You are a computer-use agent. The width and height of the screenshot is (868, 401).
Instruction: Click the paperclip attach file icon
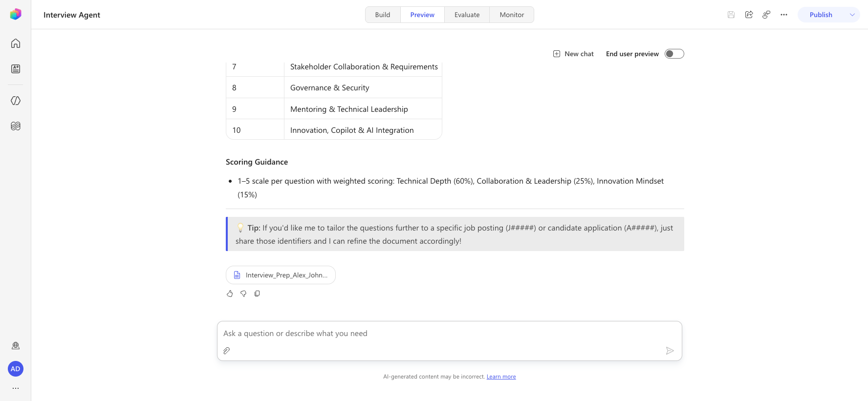(x=227, y=351)
